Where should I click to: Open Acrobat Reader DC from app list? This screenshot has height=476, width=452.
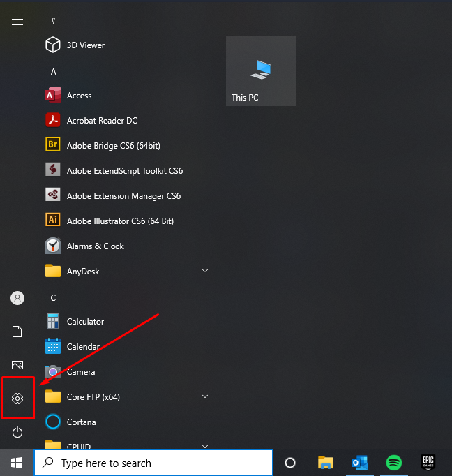pos(102,121)
